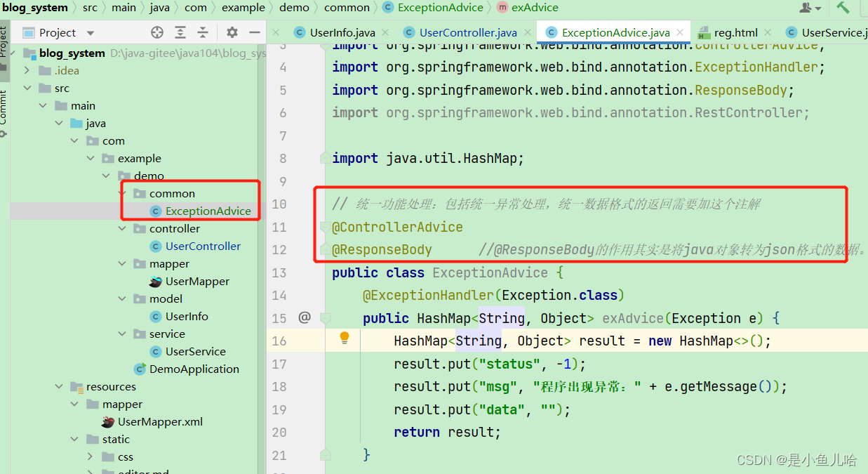Toggle fold marker at line 11 @ControllerAdvice
Image resolution: width=868 pixels, height=474 pixels.
[x=325, y=227]
